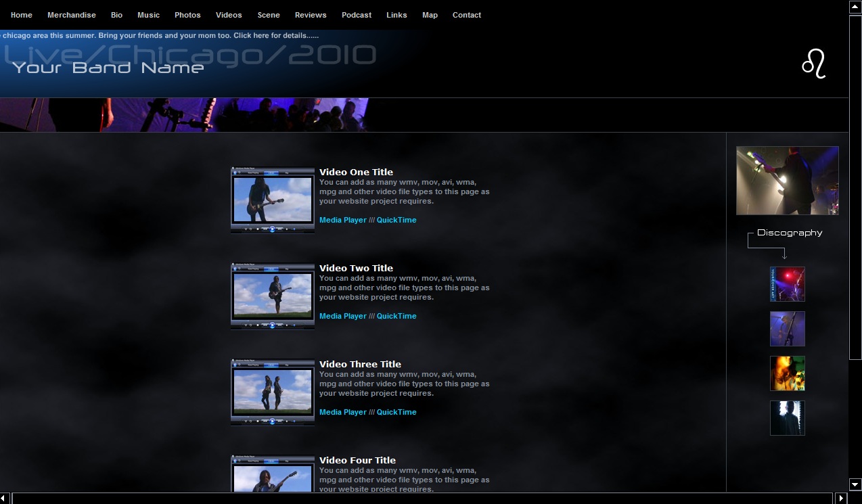This screenshot has width=862, height=504.
Task: Open Video Two in Media Player
Action: 343,316
